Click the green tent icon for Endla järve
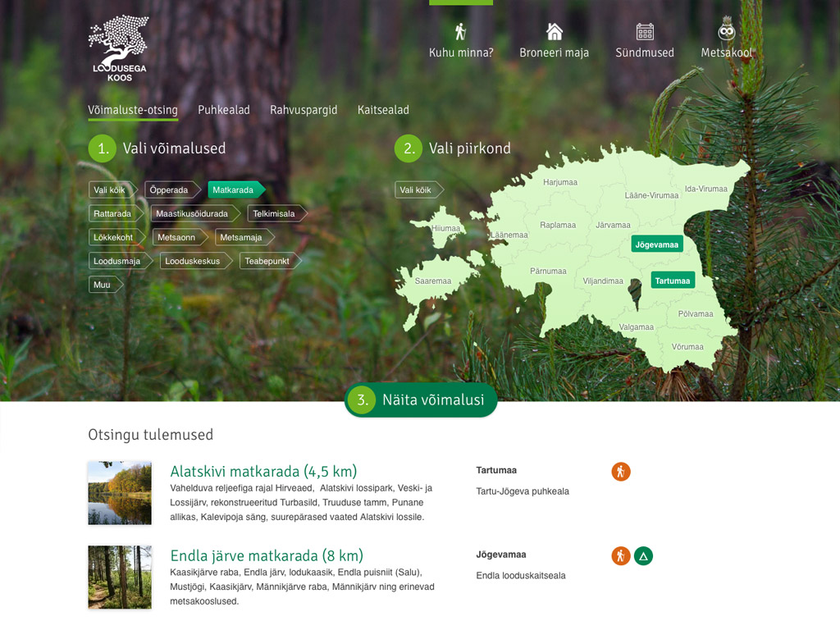This screenshot has width=840, height=630. point(644,556)
